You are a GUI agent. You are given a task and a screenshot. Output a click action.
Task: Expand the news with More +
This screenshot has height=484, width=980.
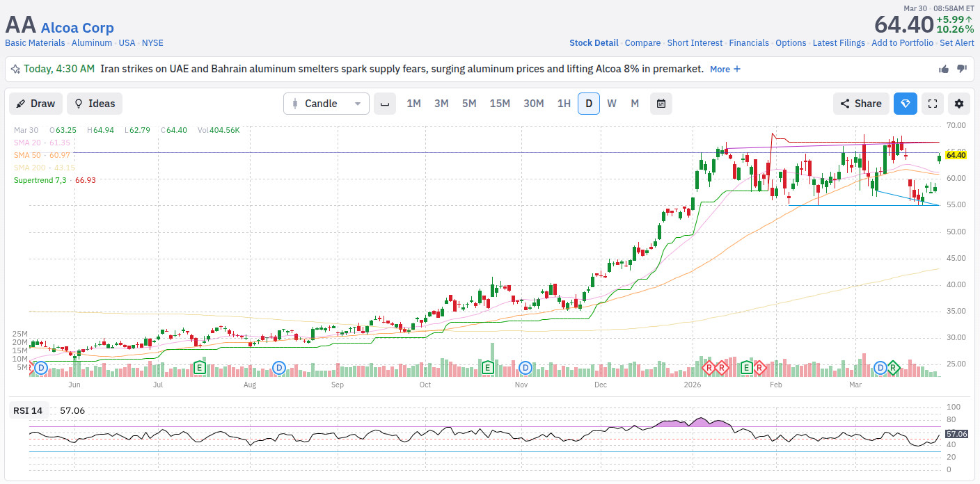pos(725,69)
